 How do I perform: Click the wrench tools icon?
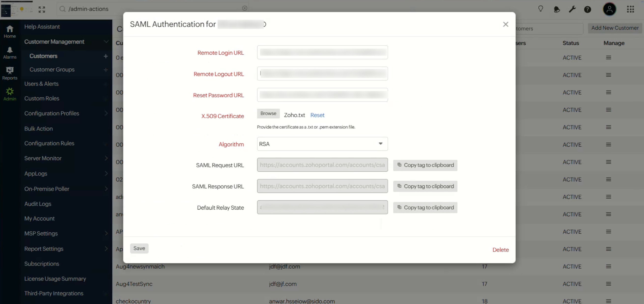pyautogui.click(x=572, y=9)
